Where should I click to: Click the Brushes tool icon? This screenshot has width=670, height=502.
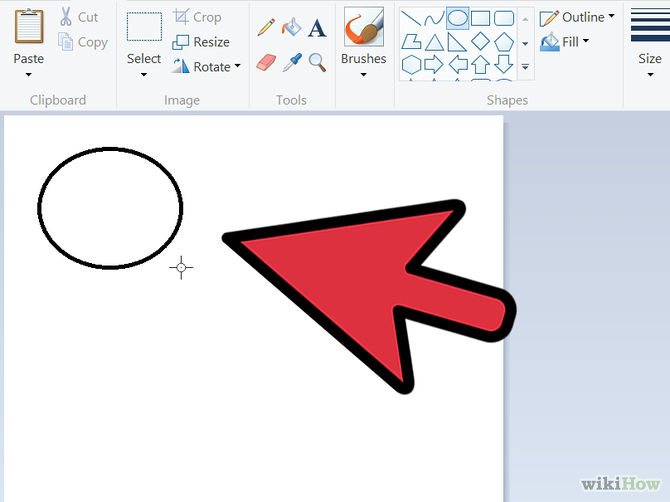(x=364, y=26)
